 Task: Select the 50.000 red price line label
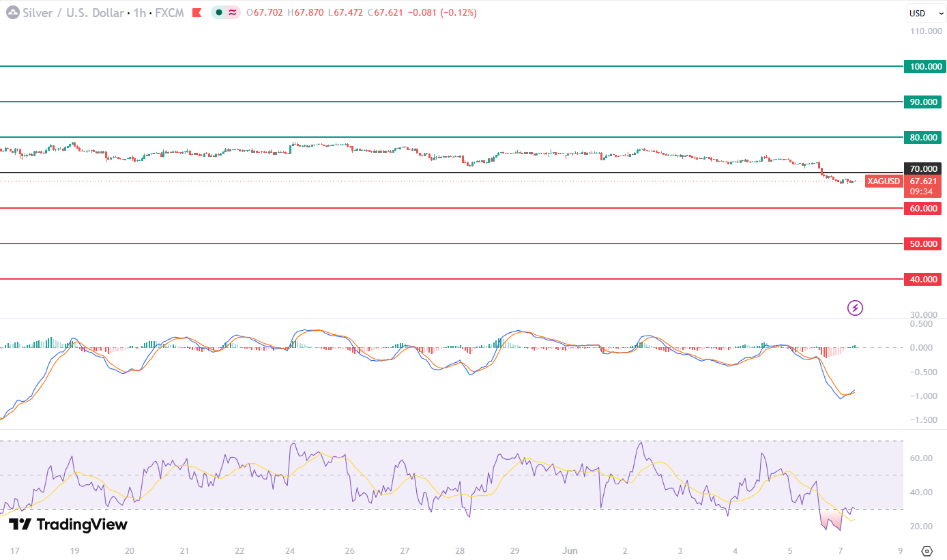pyautogui.click(x=922, y=244)
